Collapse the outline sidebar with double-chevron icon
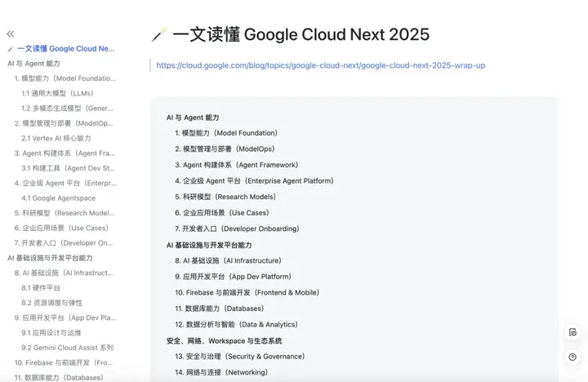 pyautogui.click(x=11, y=34)
